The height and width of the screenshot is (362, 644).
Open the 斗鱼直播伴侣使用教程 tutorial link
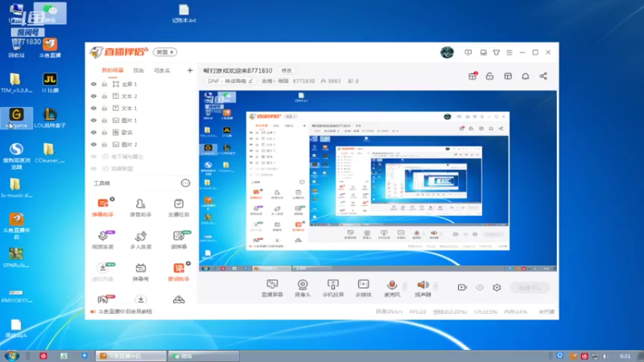point(125,311)
